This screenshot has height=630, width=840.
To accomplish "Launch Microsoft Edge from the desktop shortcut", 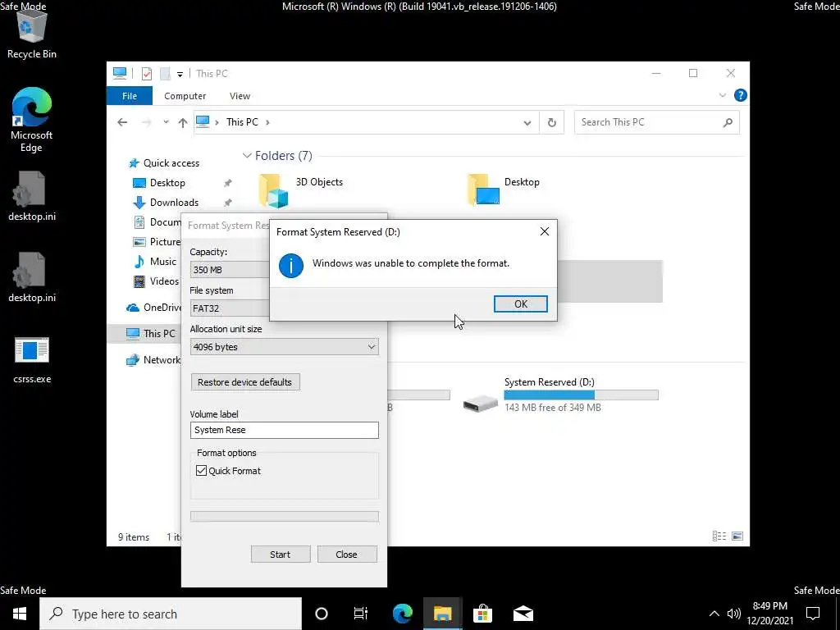I will point(32,119).
